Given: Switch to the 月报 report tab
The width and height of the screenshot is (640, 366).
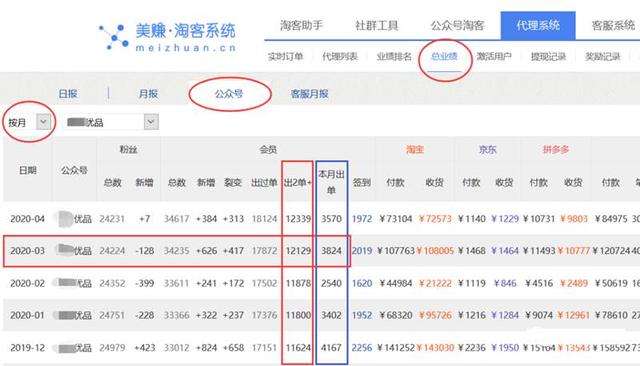Looking at the screenshot, I should 148,94.
